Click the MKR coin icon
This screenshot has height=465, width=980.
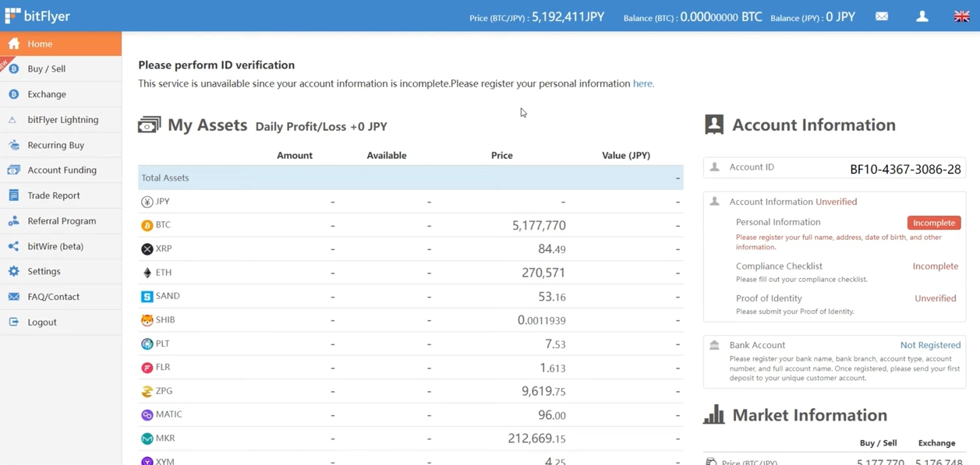147,439
